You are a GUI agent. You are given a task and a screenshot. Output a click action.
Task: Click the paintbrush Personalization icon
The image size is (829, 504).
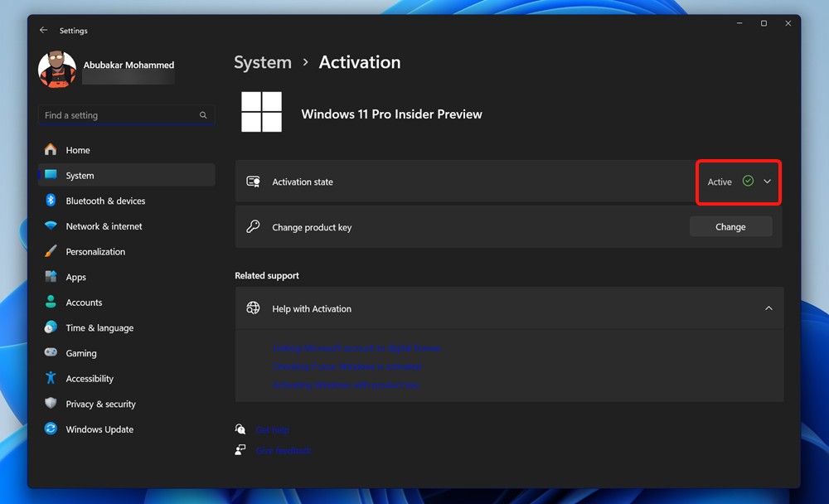(51, 250)
